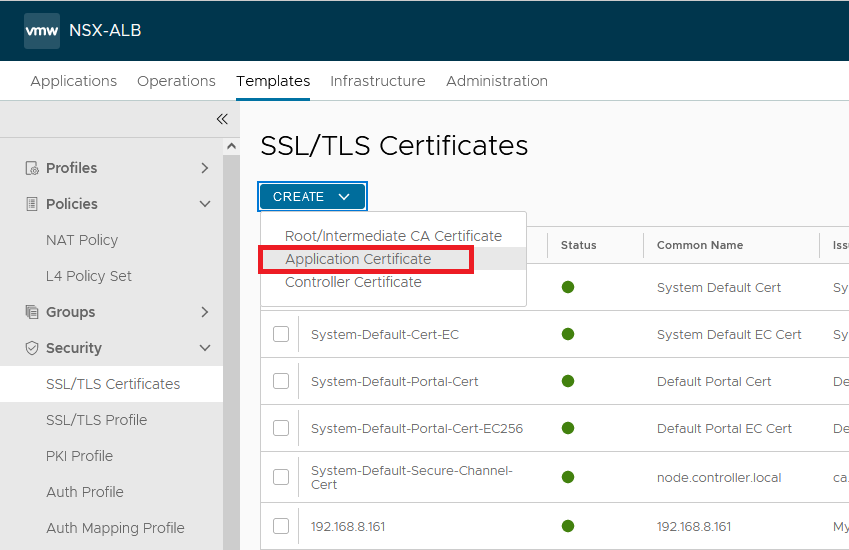Sort by Common Name column header
Image resolution: width=849 pixels, height=550 pixels.
[700, 245]
